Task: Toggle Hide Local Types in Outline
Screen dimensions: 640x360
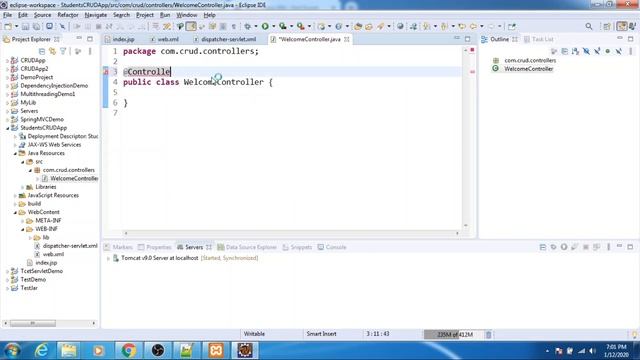Action: 618,51
